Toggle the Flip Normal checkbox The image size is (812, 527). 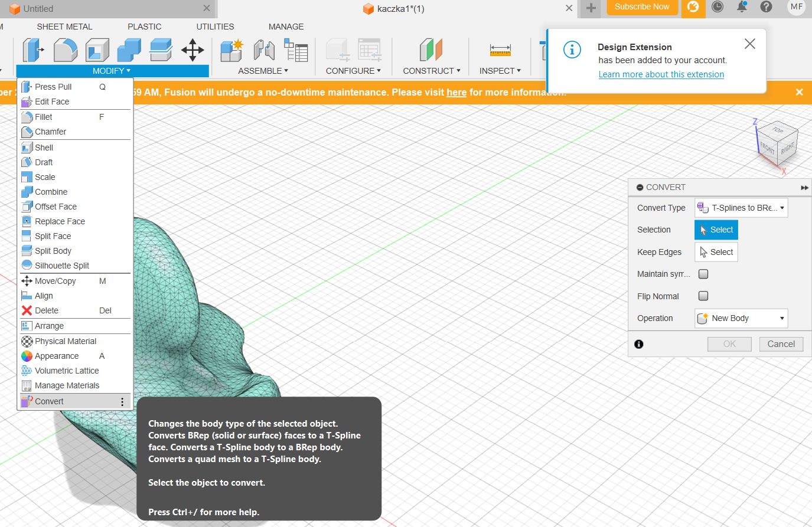click(x=703, y=296)
